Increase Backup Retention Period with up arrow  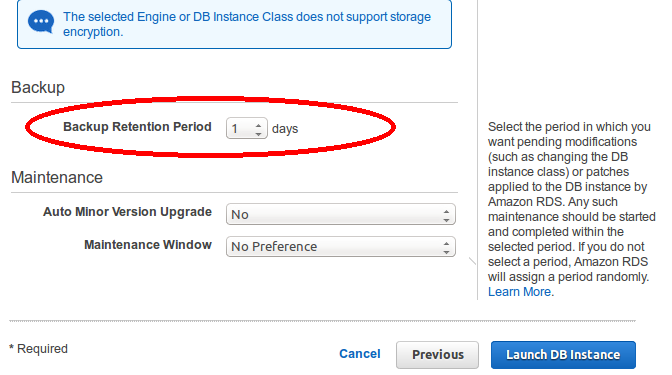click(258, 125)
